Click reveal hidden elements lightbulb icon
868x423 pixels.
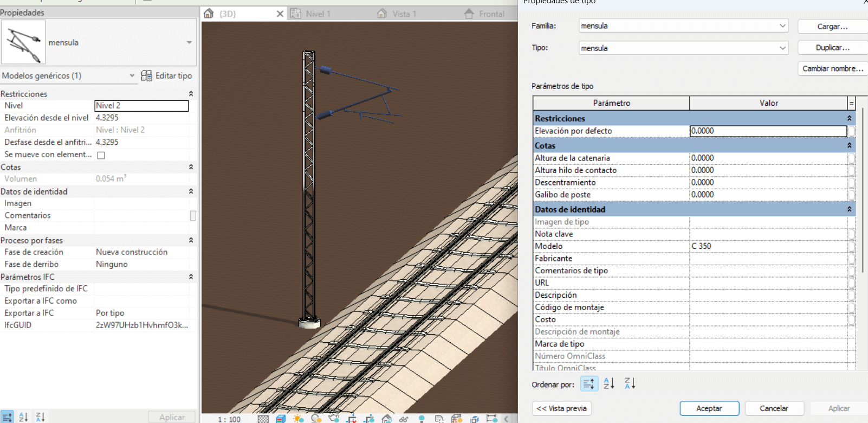(x=422, y=419)
